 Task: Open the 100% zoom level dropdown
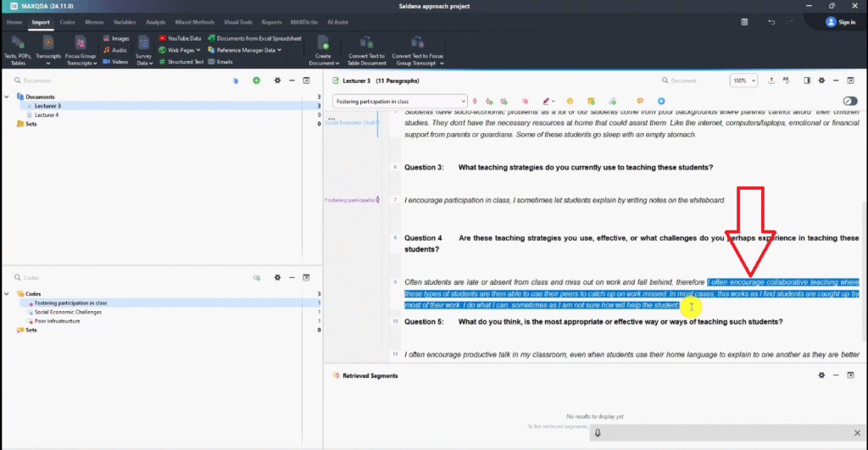743,81
